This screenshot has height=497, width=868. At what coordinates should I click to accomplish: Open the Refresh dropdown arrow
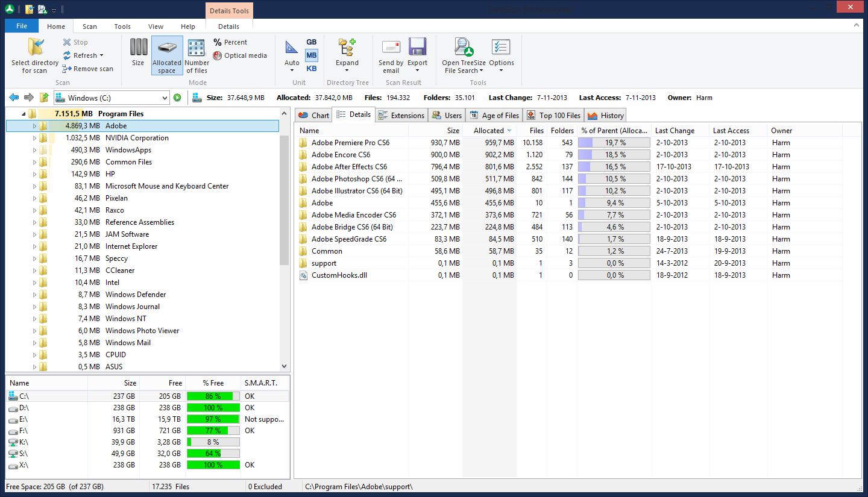click(101, 55)
